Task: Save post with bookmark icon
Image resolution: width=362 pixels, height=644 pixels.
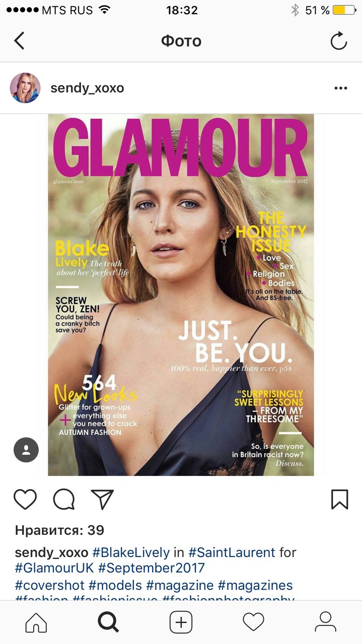Action: (x=340, y=499)
